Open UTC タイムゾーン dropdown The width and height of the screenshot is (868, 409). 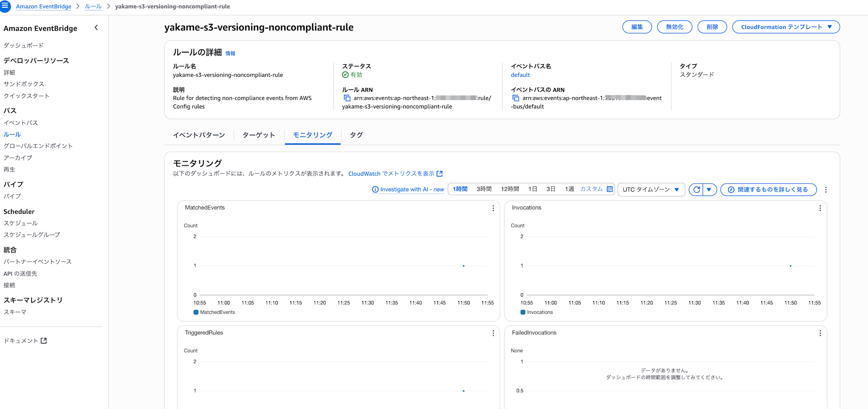point(651,190)
